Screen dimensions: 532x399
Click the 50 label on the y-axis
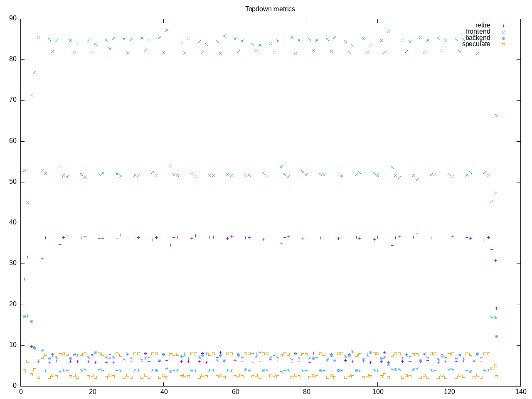click(x=12, y=182)
